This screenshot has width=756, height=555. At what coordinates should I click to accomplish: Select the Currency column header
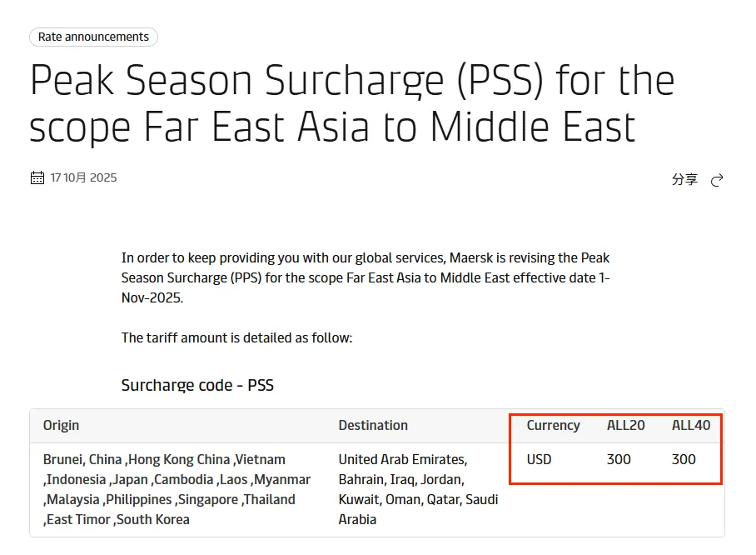click(x=553, y=425)
